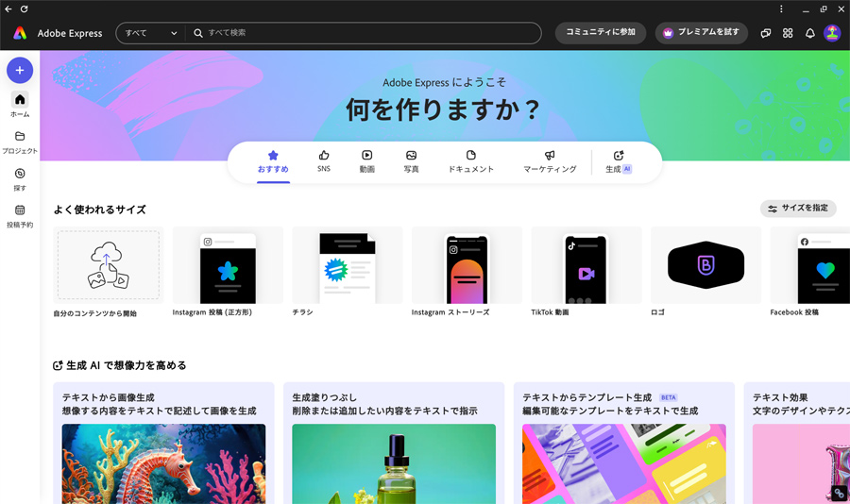Screen dimensions: 850x504
Task: Switch to the 動画 tab
Action: [367, 161]
